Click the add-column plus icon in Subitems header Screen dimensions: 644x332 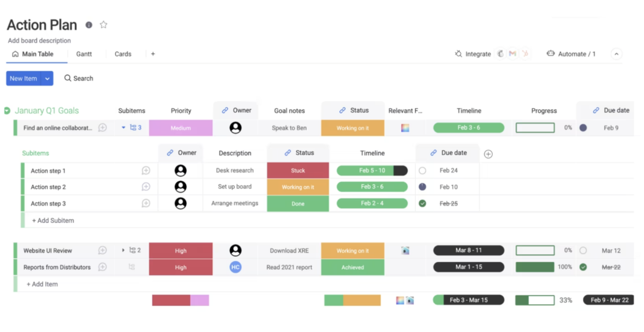[x=488, y=154]
